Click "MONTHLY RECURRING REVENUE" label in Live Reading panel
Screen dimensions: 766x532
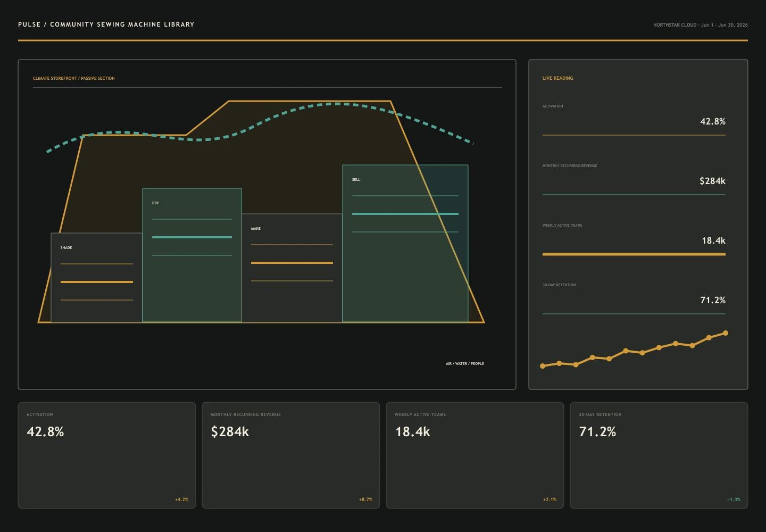570,166
